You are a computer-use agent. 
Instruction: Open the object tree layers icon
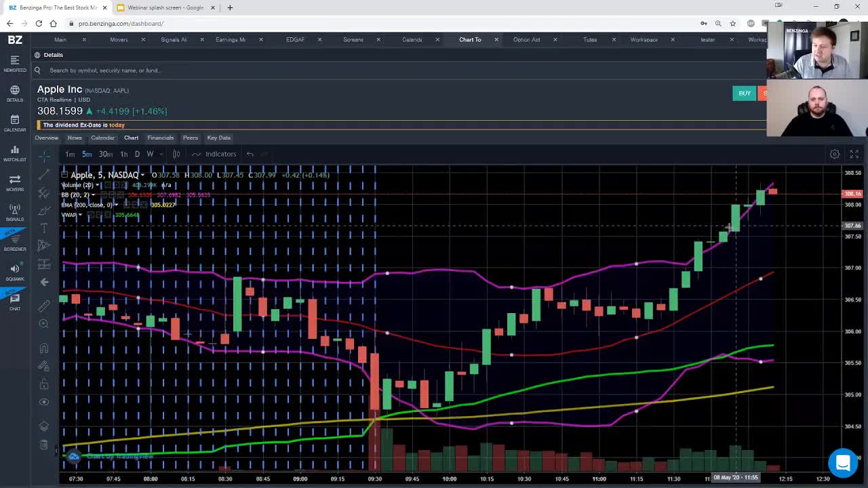[44, 426]
